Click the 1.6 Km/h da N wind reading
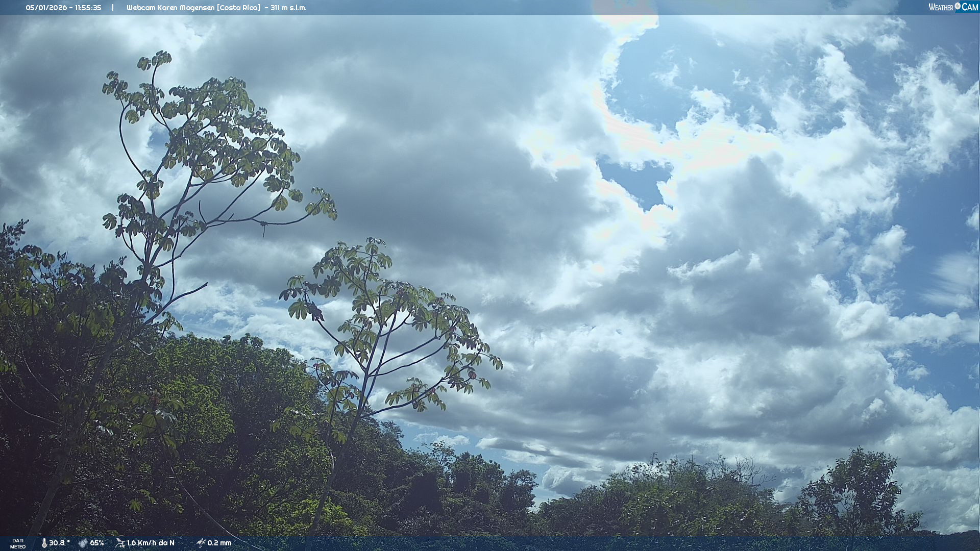This screenshot has width=980, height=551. tap(151, 543)
